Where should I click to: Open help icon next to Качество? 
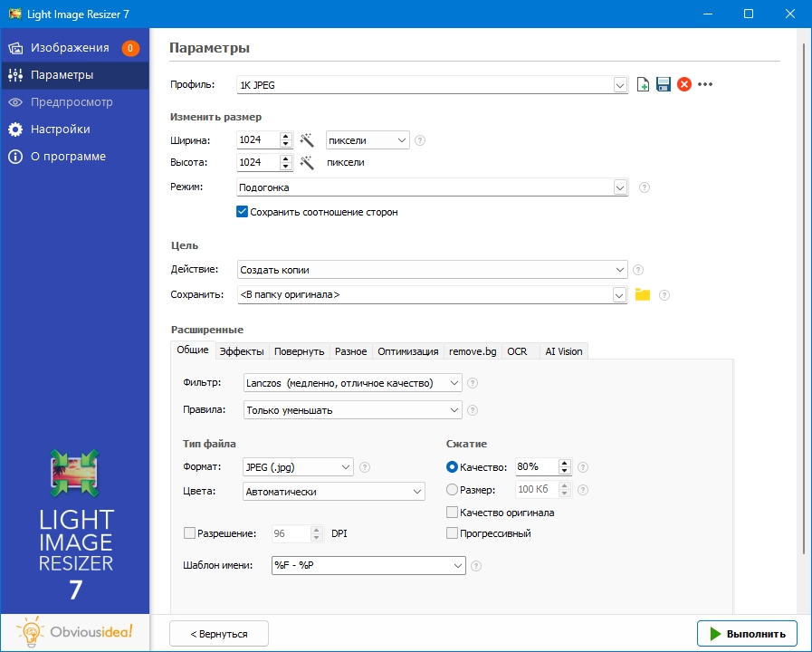583,467
